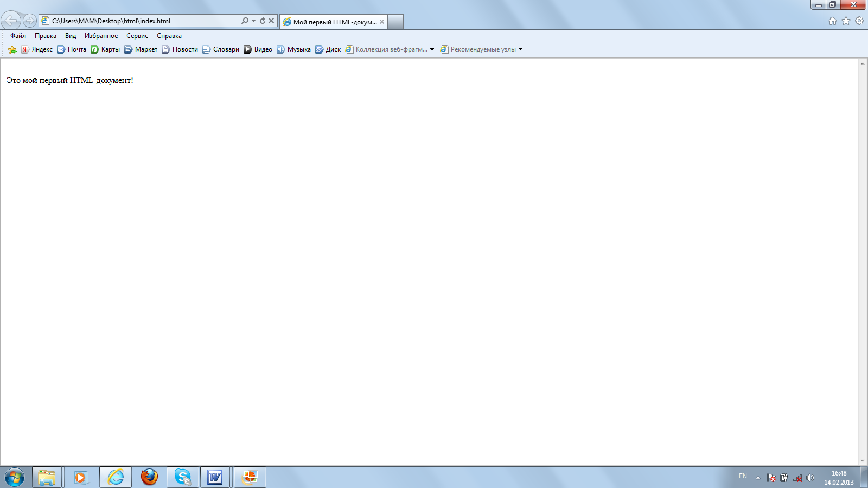Click the scrollbar up arrow
The width and height of the screenshot is (868, 488).
[863, 63]
